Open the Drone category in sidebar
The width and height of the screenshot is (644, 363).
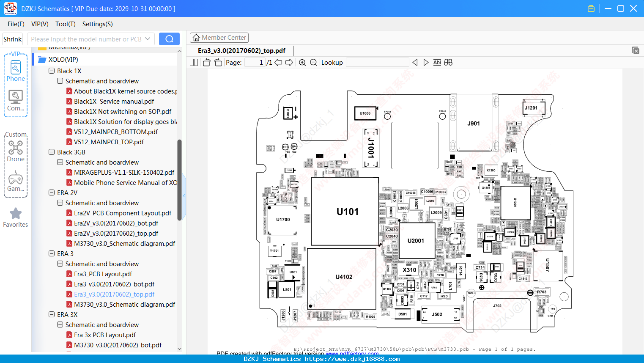[x=16, y=151]
